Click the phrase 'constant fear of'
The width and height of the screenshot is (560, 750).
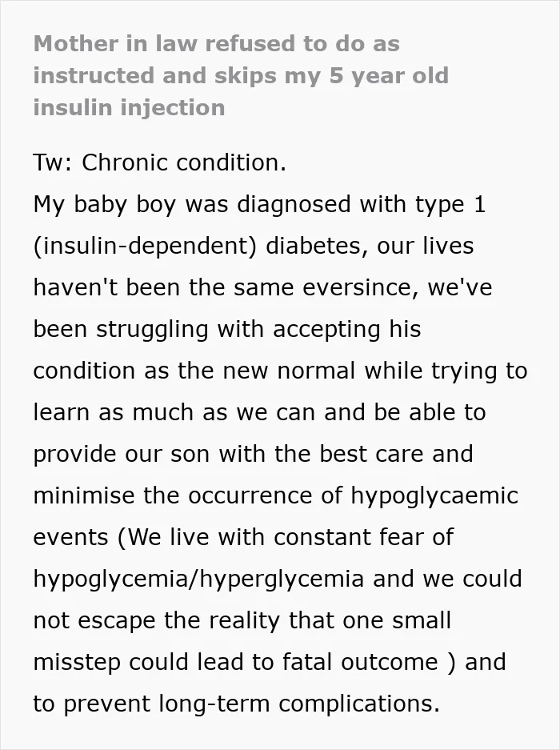pos(363,537)
